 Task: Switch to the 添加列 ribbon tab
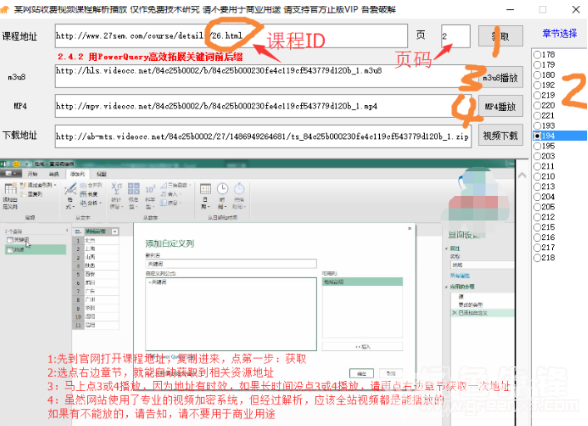coord(77,174)
